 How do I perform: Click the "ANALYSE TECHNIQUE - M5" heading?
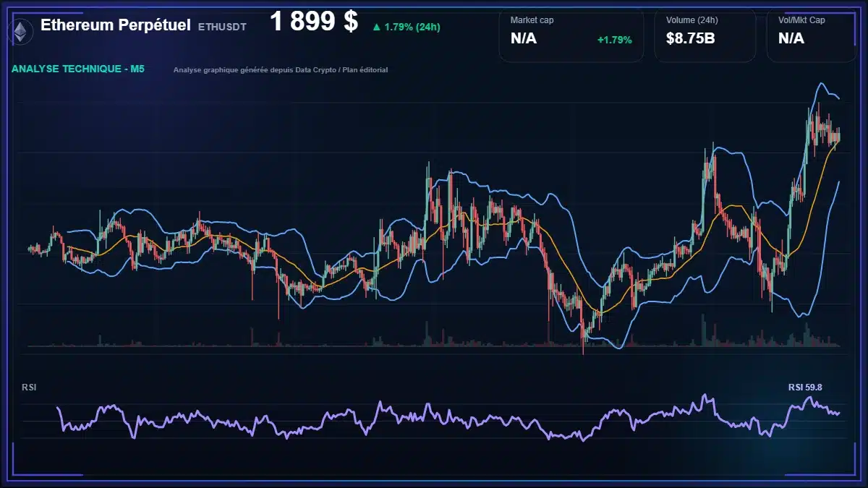tap(78, 69)
